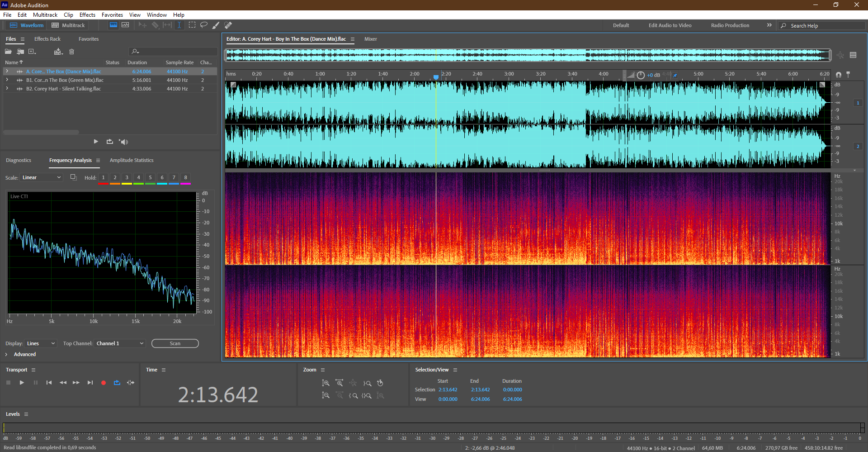Image resolution: width=868 pixels, height=452 pixels.
Task: Open Top Channel dropdown
Action: [120, 343]
